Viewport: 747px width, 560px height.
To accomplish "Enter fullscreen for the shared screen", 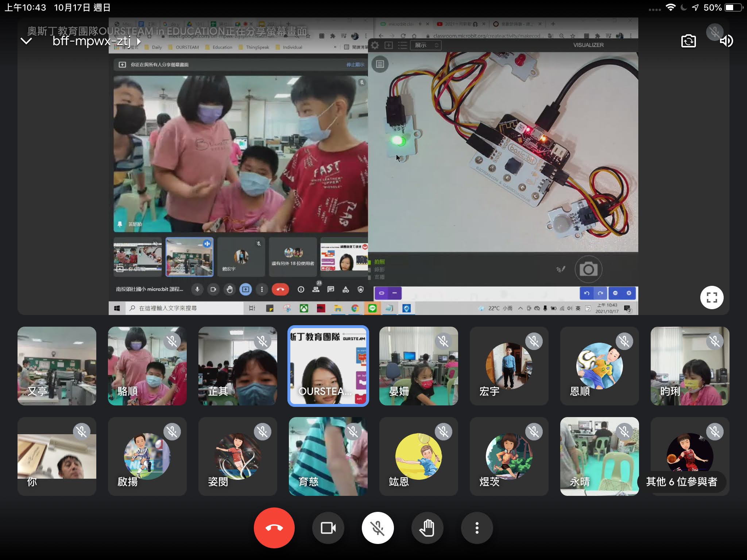I will point(712,297).
